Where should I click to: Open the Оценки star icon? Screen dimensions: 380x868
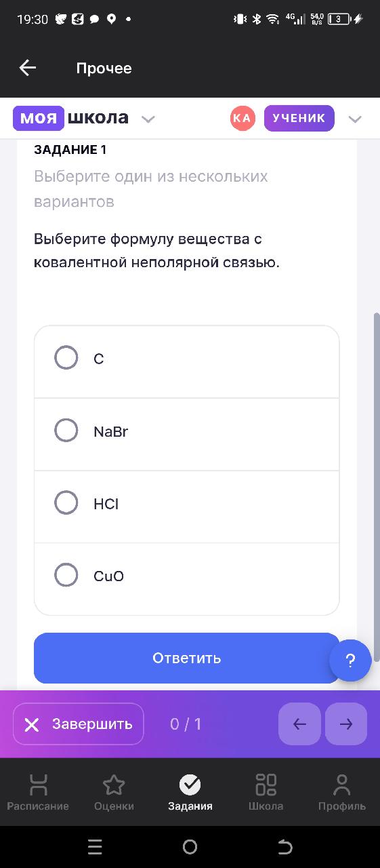(x=114, y=785)
